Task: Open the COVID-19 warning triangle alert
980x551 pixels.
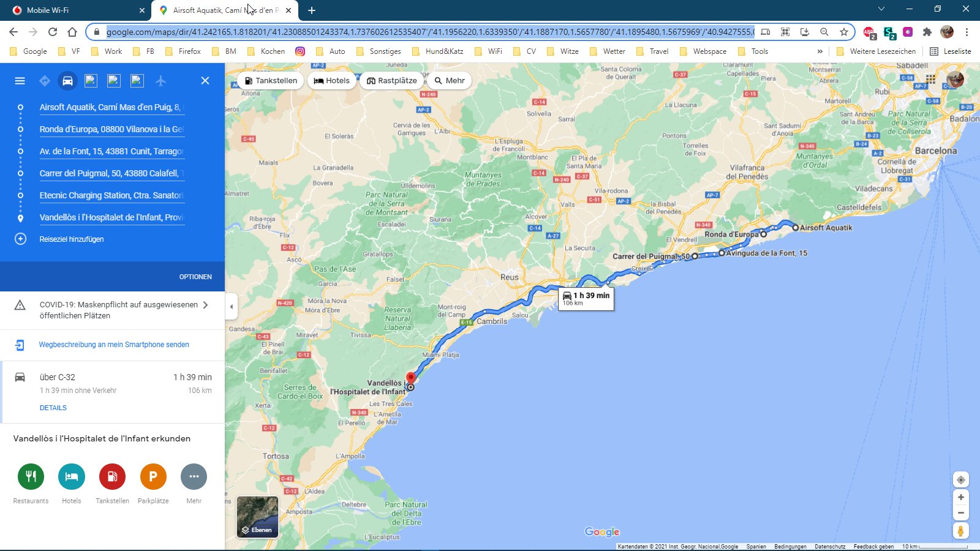Action: tap(20, 305)
